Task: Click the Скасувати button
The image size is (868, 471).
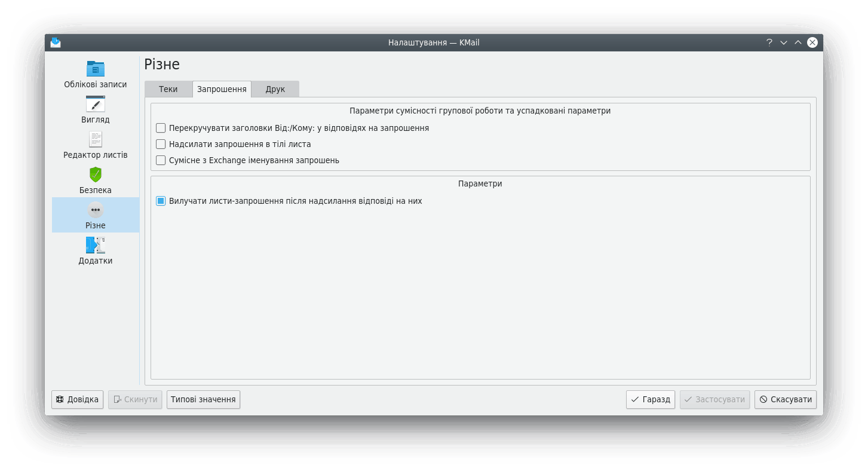Action: [785, 399]
